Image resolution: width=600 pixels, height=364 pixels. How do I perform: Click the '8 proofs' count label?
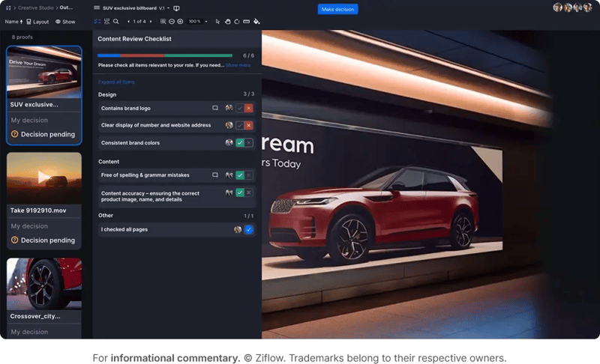click(x=22, y=37)
